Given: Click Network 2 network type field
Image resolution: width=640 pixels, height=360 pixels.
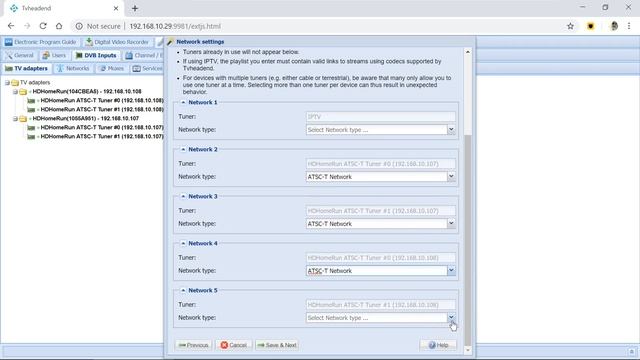Looking at the screenshot, I should pyautogui.click(x=376, y=177).
